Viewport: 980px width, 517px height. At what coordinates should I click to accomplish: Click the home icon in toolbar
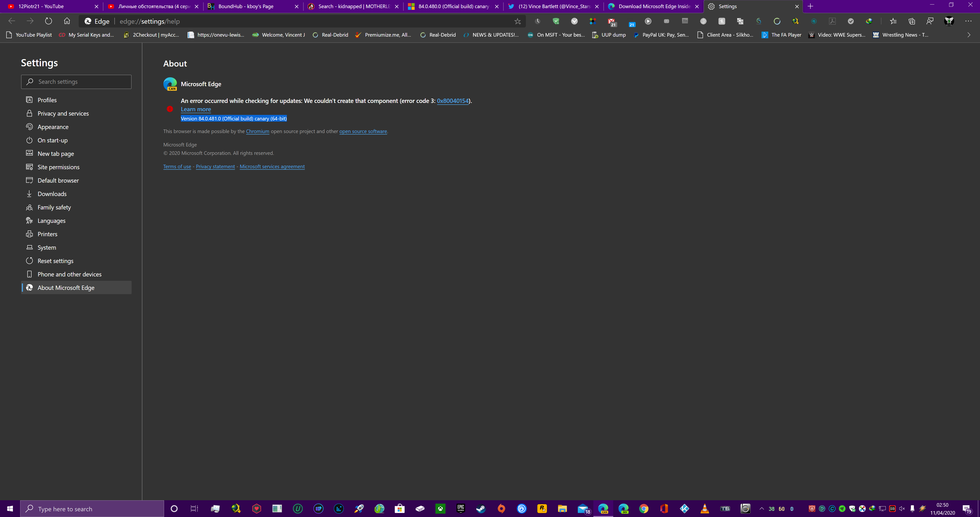(x=67, y=21)
